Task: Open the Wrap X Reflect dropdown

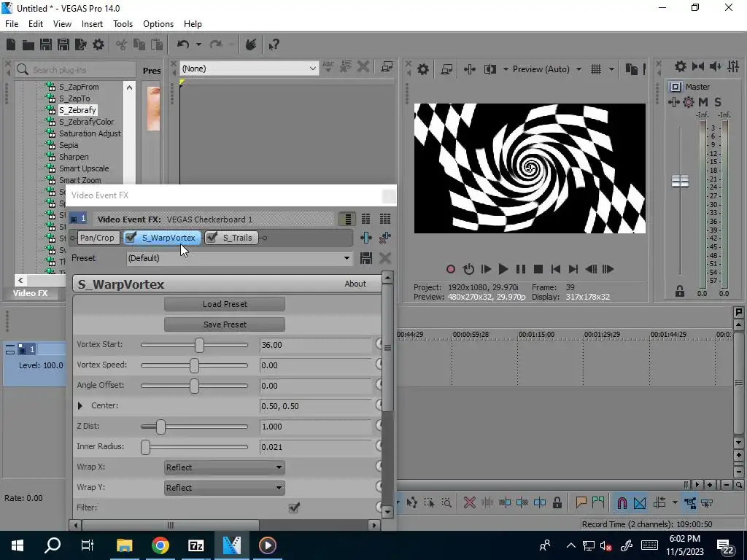Action: tap(225, 467)
